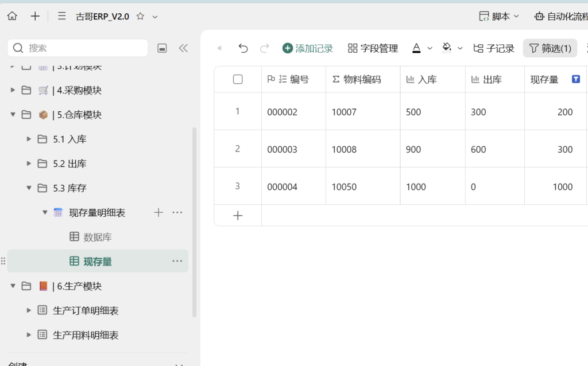Select row number 1
The image size is (588, 366).
pos(237,111)
